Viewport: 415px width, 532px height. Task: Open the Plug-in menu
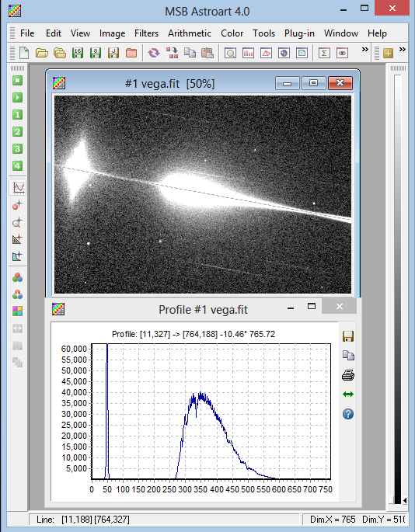point(299,33)
